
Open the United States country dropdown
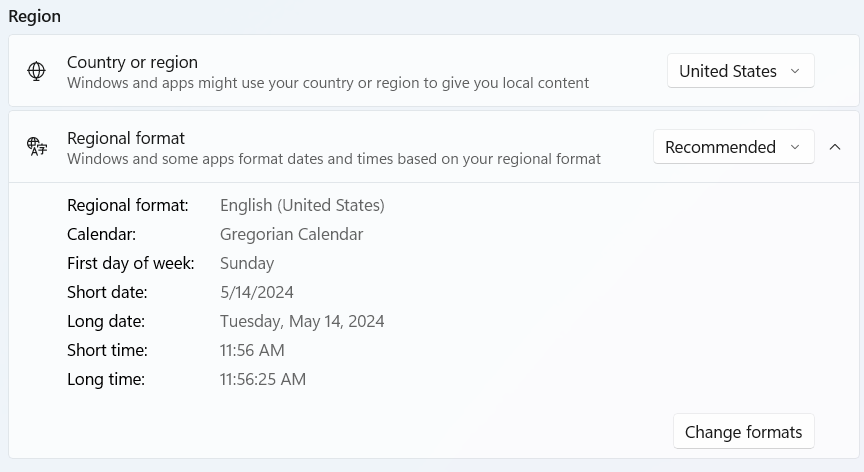(740, 71)
